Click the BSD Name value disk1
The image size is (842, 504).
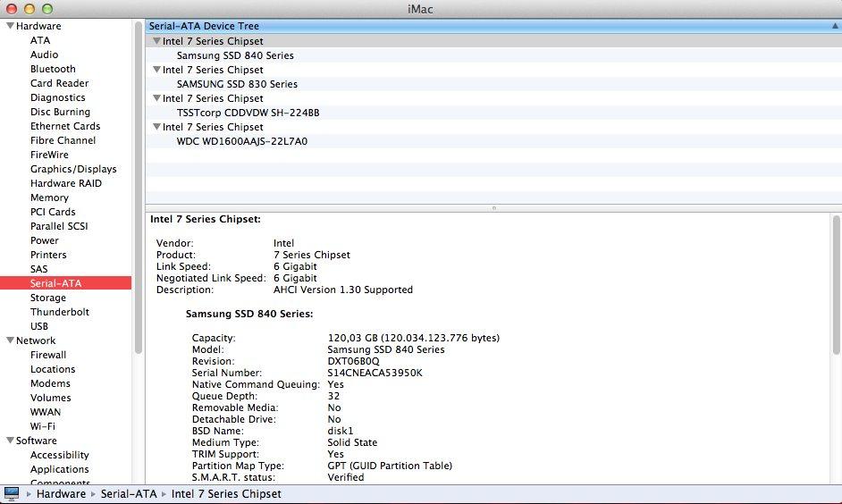[341, 431]
